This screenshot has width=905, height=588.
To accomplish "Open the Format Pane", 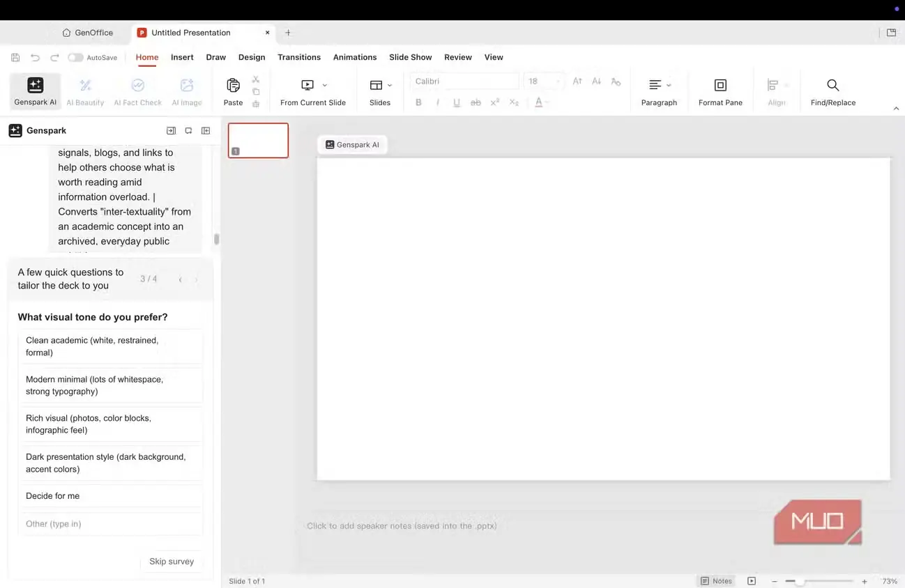I will [720, 91].
